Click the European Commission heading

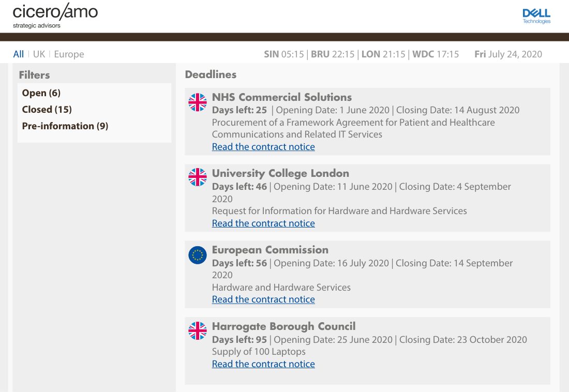[x=271, y=250]
